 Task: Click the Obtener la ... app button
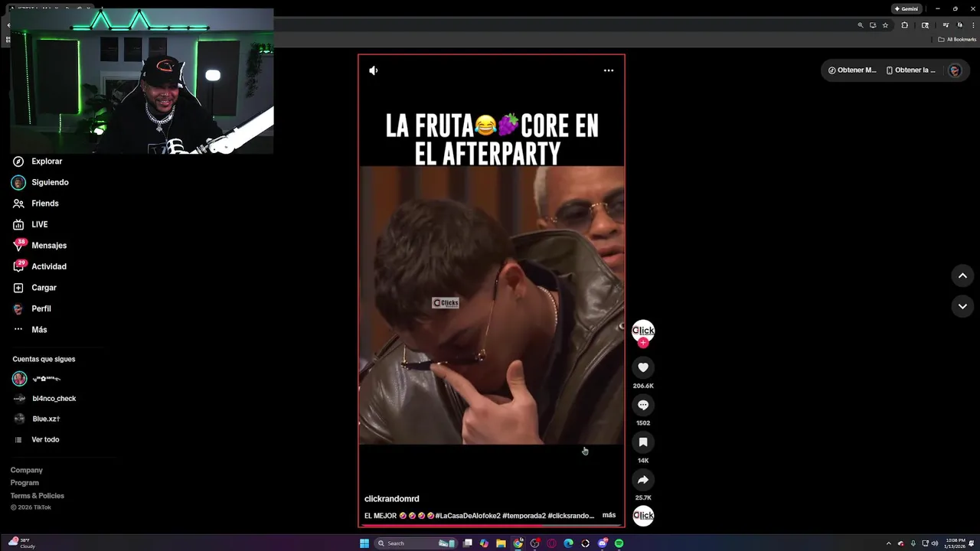pos(910,70)
